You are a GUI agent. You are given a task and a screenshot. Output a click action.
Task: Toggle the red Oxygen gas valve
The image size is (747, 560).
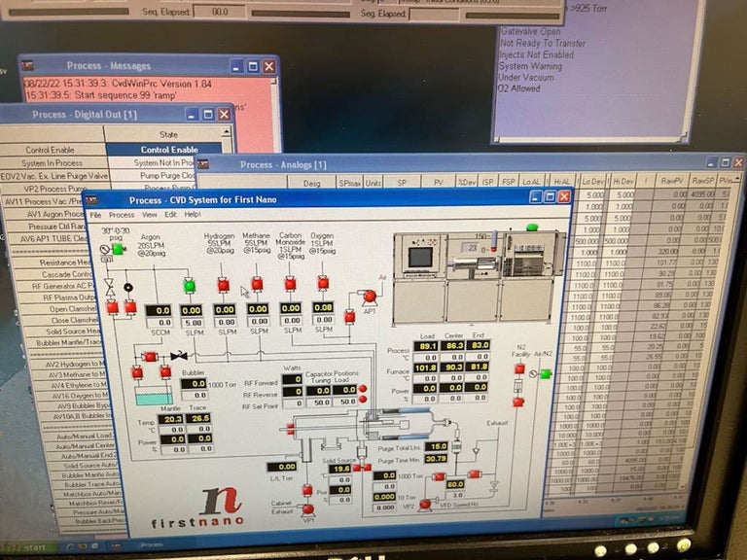point(323,283)
